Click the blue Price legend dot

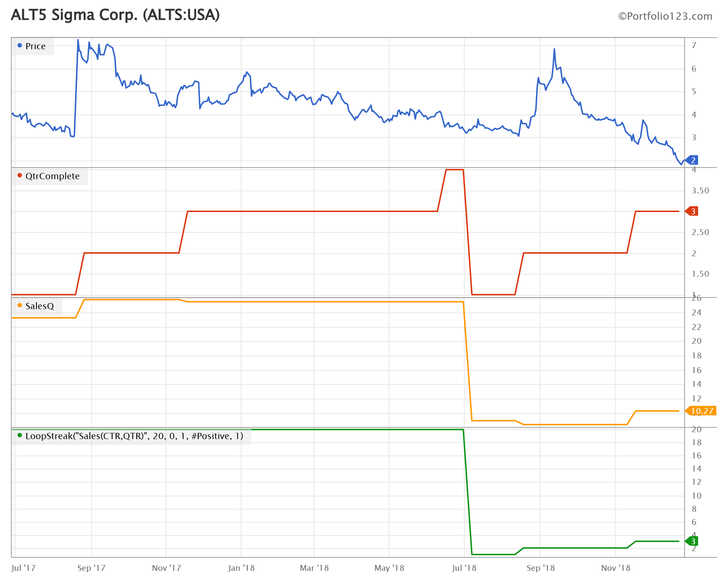(20, 46)
